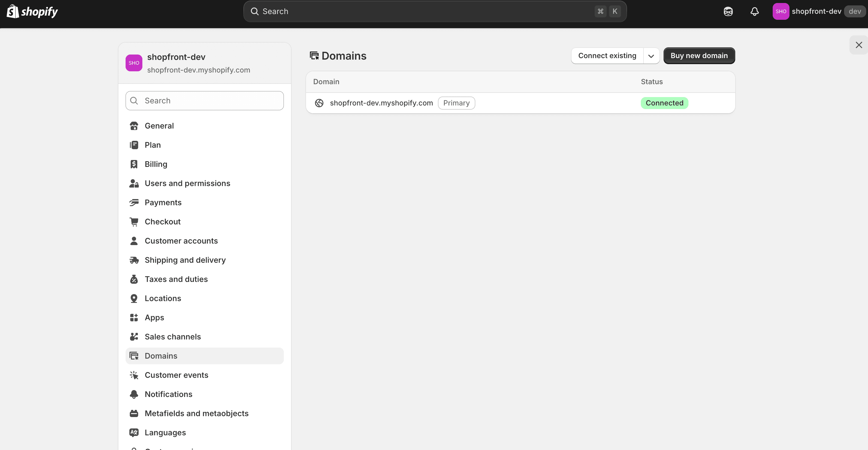Open Customer events settings
This screenshot has width=868, height=450.
pyautogui.click(x=204, y=376)
